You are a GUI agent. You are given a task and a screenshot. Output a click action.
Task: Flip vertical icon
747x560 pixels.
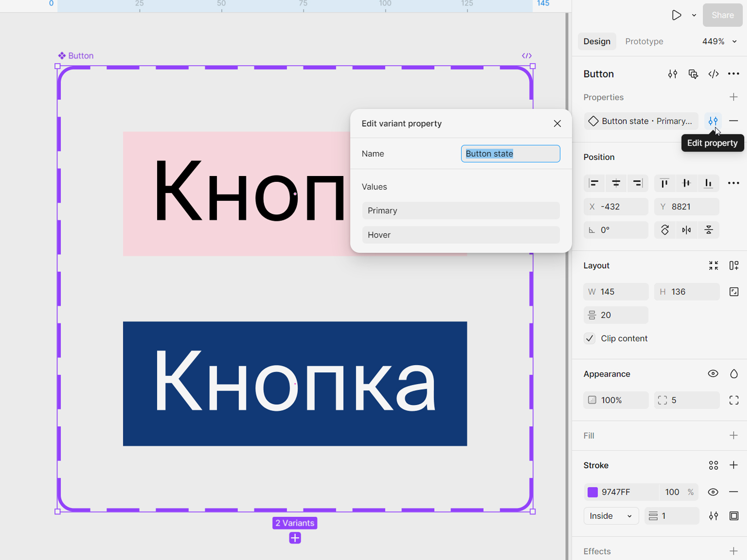709,230
